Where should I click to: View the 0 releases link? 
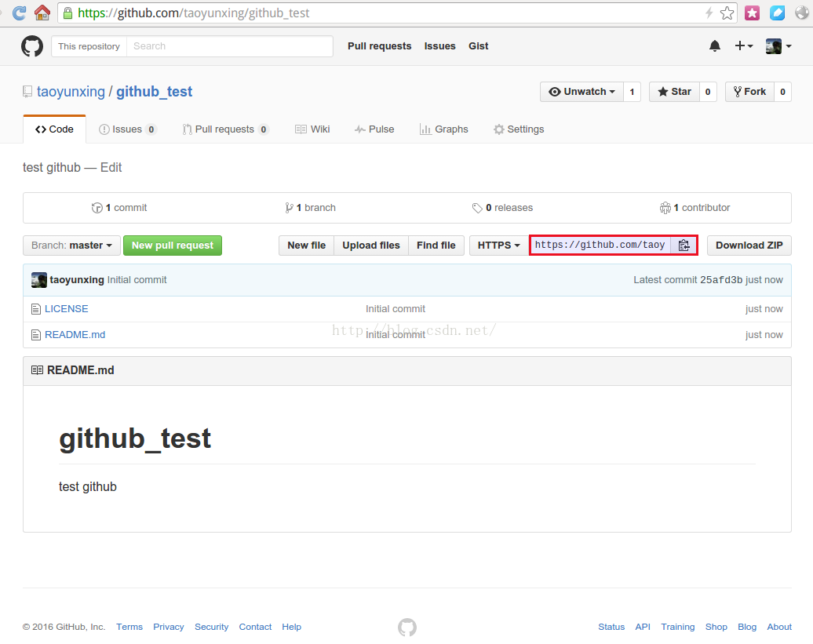tap(502, 208)
